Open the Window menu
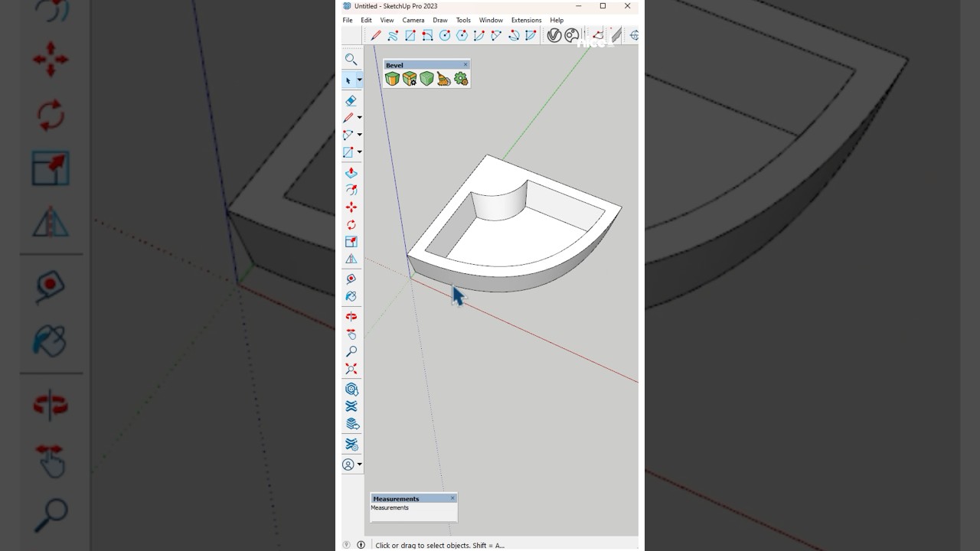The width and height of the screenshot is (980, 551). [491, 21]
